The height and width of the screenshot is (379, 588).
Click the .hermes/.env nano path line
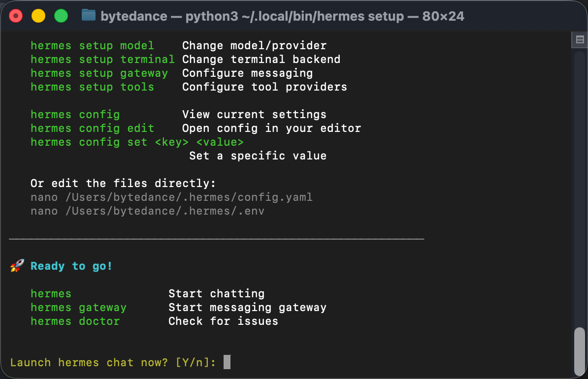pos(147,211)
